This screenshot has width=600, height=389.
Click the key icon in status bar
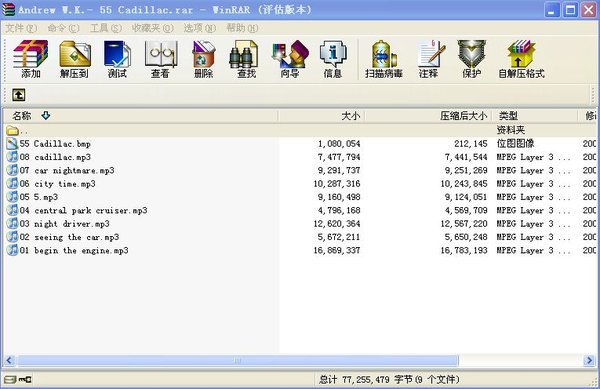[25, 379]
